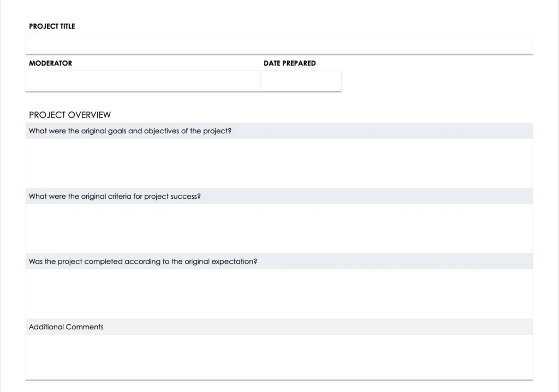Select the PROJECT TITLE label

click(52, 26)
